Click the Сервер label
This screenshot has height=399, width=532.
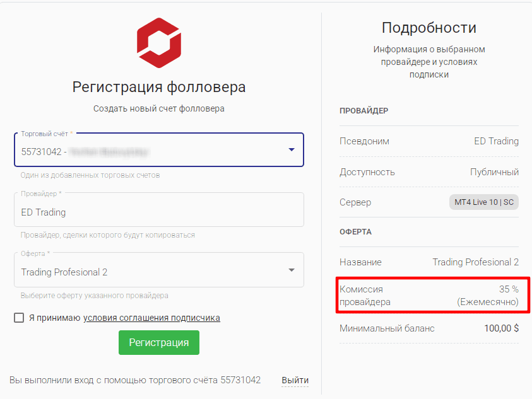click(x=355, y=202)
